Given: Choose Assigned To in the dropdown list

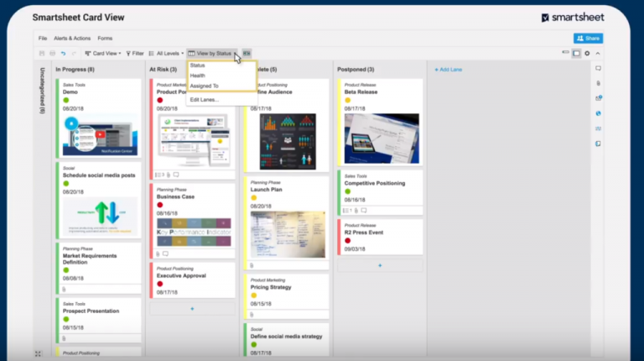Looking at the screenshot, I should tap(204, 86).
